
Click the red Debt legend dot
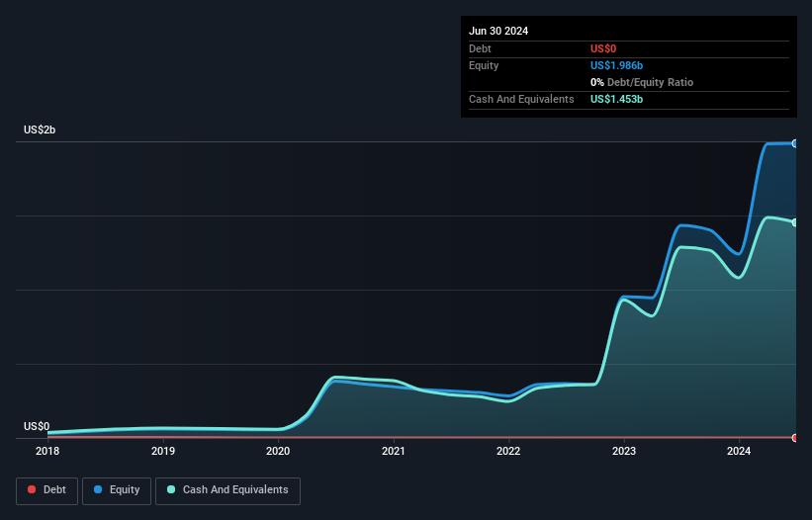click(x=32, y=490)
